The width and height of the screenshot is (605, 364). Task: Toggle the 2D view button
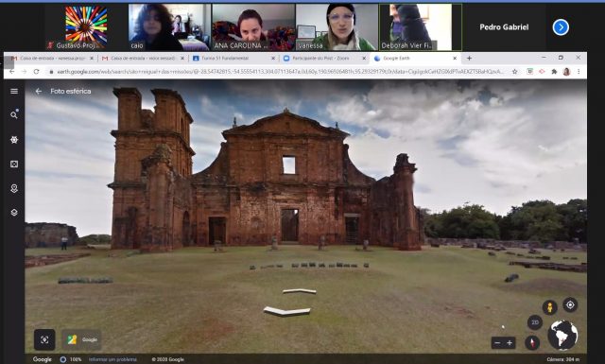[535, 322]
